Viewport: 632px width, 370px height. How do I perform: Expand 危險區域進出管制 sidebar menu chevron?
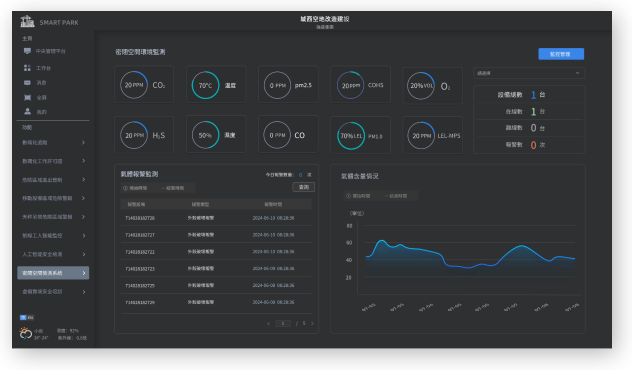point(83,179)
